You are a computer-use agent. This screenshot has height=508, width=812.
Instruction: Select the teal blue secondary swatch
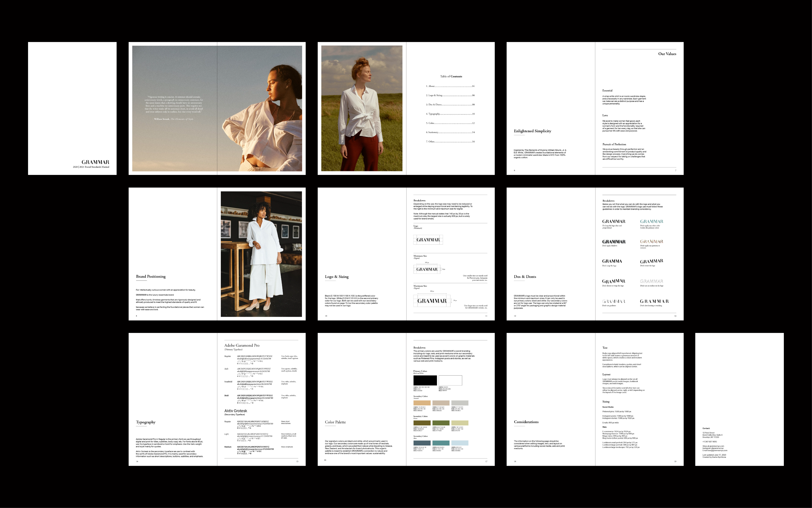coord(441,443)
